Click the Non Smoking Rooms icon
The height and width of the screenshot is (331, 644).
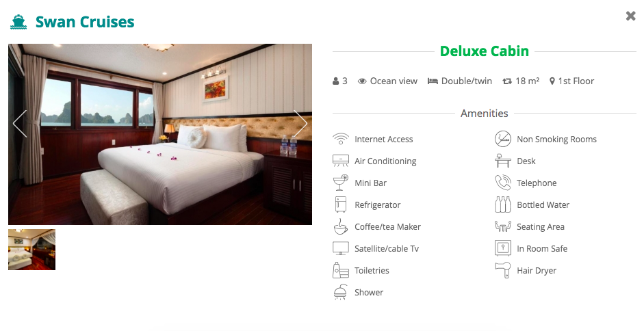click(x=503, y=140)
